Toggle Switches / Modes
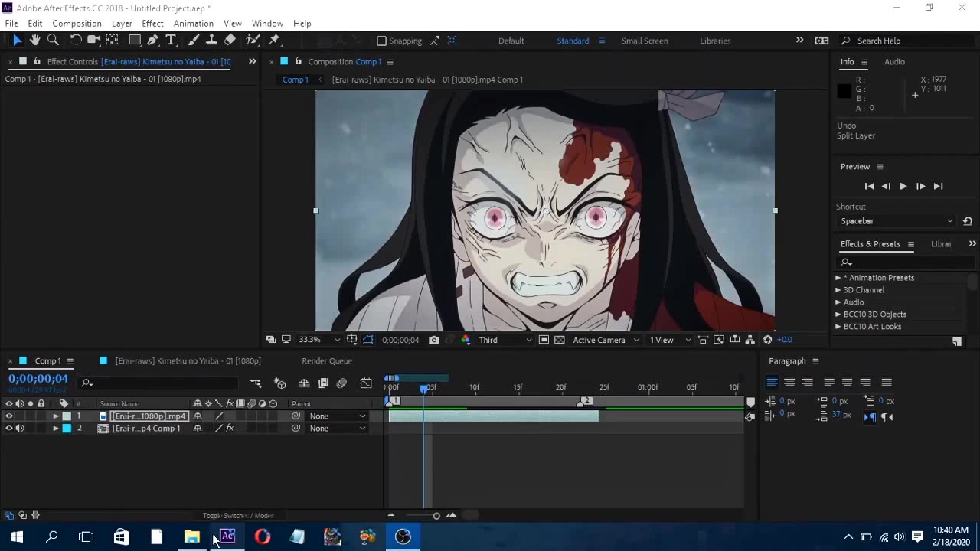 (x=238, y=516)
